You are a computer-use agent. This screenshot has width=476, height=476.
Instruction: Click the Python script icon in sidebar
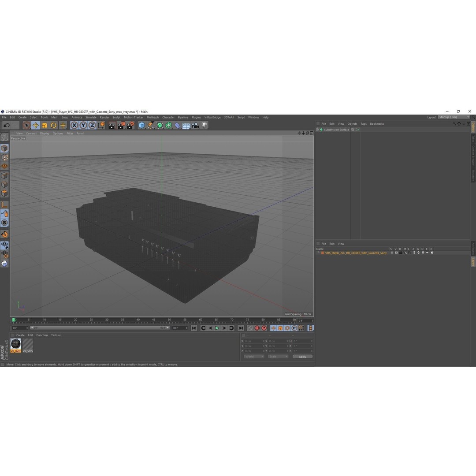coord(4,264)
